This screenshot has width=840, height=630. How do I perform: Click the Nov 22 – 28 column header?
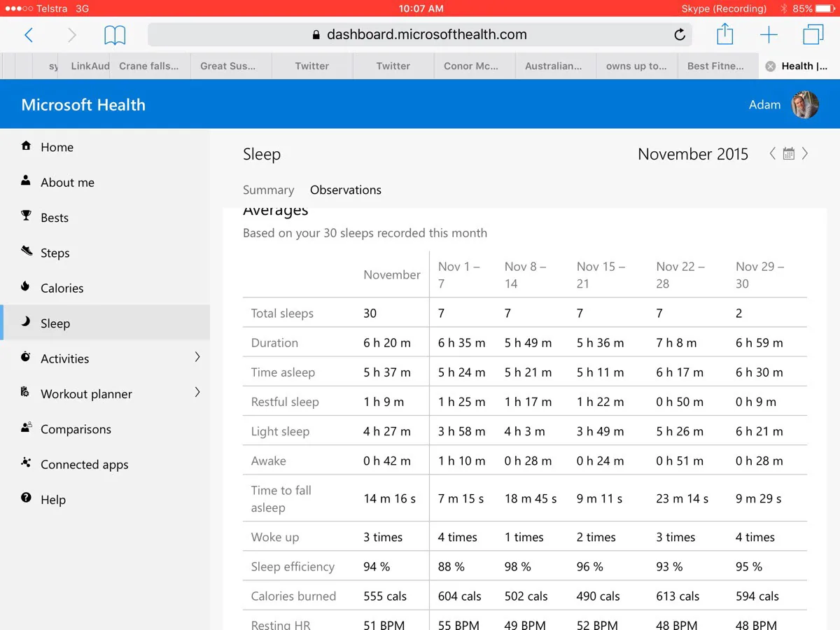coord(680,275)
